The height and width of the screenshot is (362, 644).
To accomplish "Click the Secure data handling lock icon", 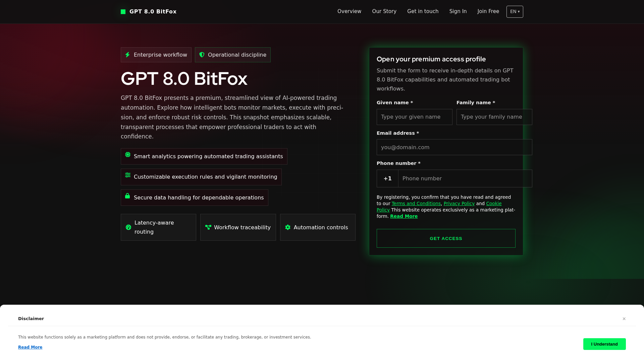I will click(127, 196).
